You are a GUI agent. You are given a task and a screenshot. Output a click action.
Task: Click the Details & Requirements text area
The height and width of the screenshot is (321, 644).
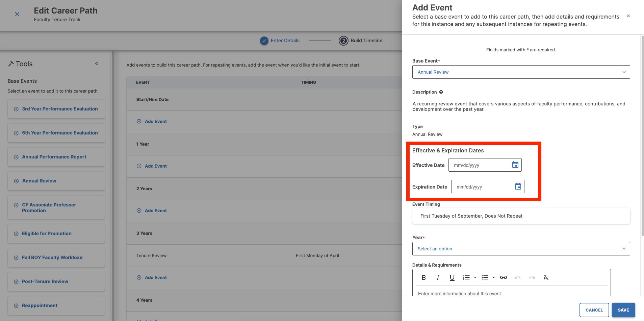point(512,292)
